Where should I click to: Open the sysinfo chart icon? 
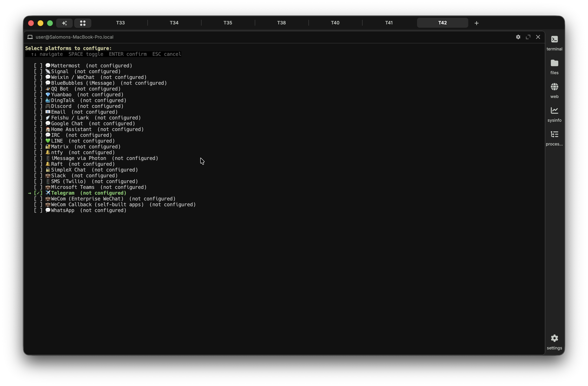click(554, 111)
